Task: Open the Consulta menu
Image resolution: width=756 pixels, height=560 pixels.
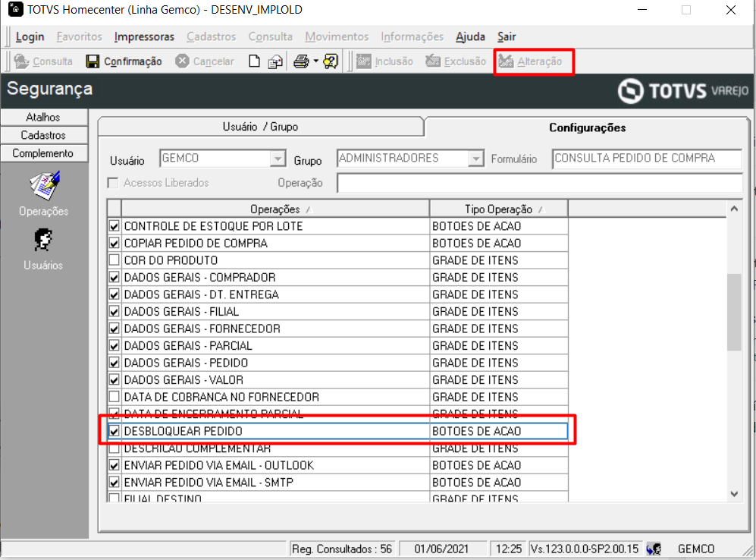Action: [271, 36]
